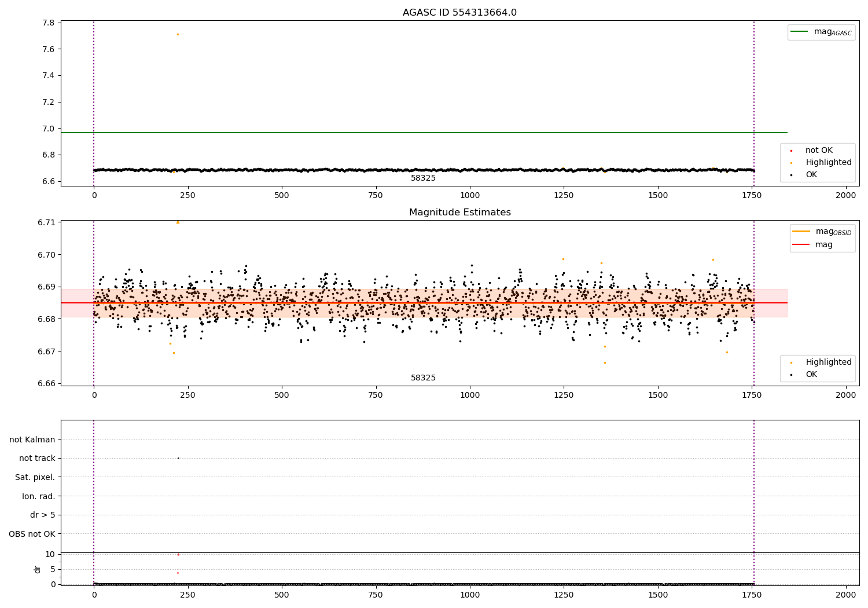The image size is (868, 608).
Task: Click the data point on the 'not track' row
Action: [178, 458]
